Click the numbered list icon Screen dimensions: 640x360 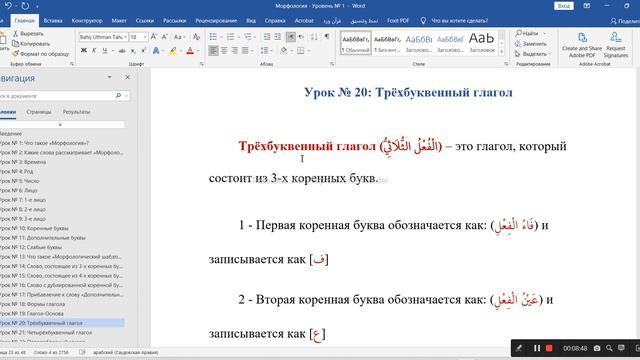point(231,37)
